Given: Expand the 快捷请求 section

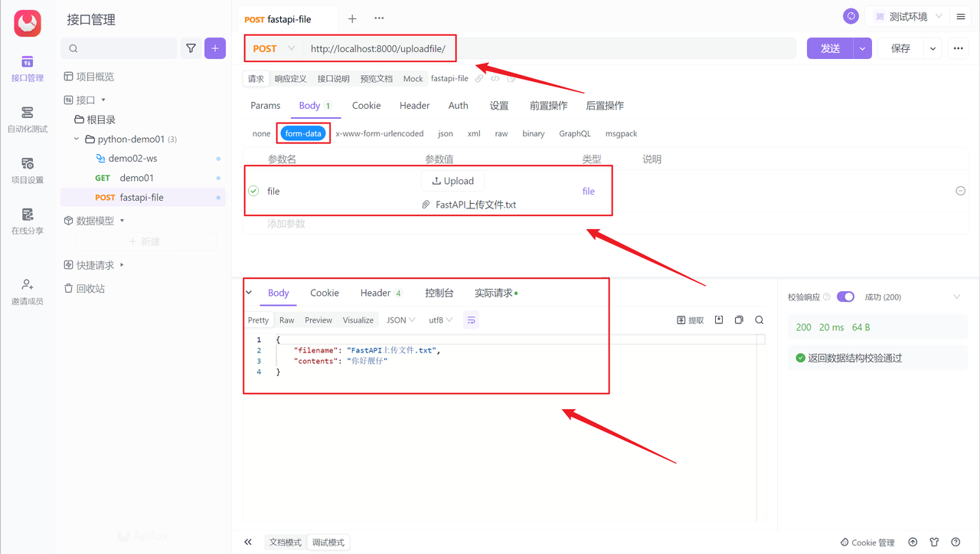Looking at the screenshot, I should [x=122, y=265].
